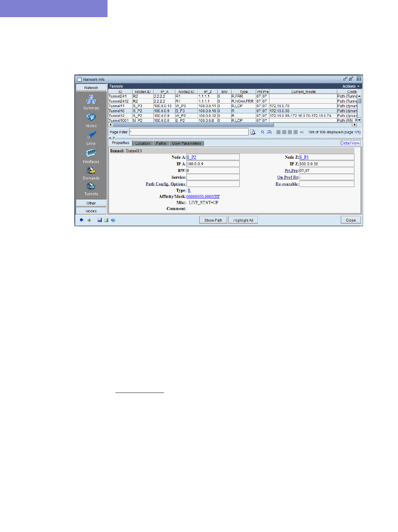Open the Actions dropdown menu
The height and width of the screenshot is (532, 398).
351,86
